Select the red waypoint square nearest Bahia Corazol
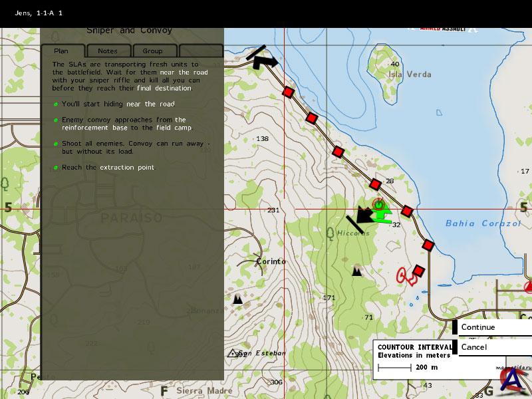The image size is (532, 399). point(408,211)
